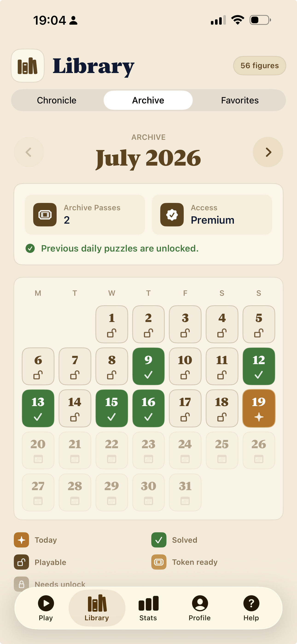
Task: Open solved puzzle for July 16
Action: (148, 408)
